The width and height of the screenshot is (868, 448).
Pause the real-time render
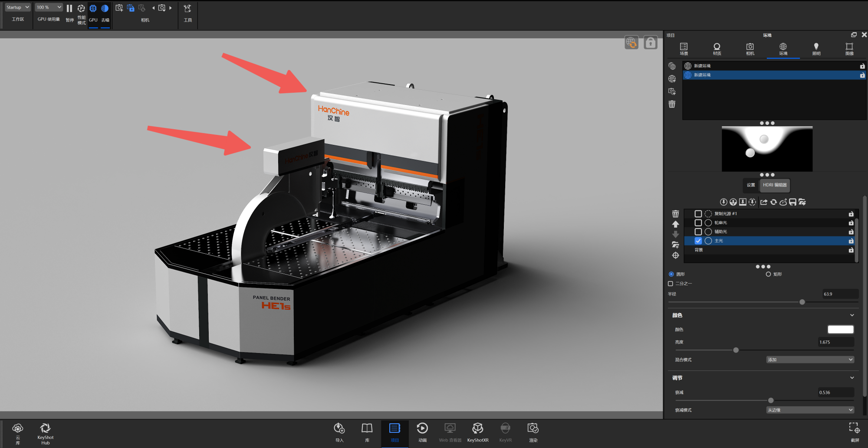(69, 9)
